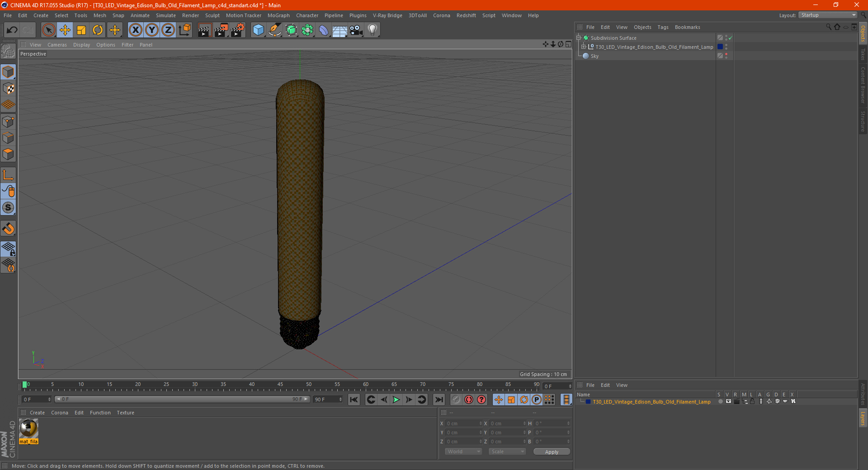868x470 pixels.
Task: Open the World coordinate dropdown
Action: tap(463, 451)
